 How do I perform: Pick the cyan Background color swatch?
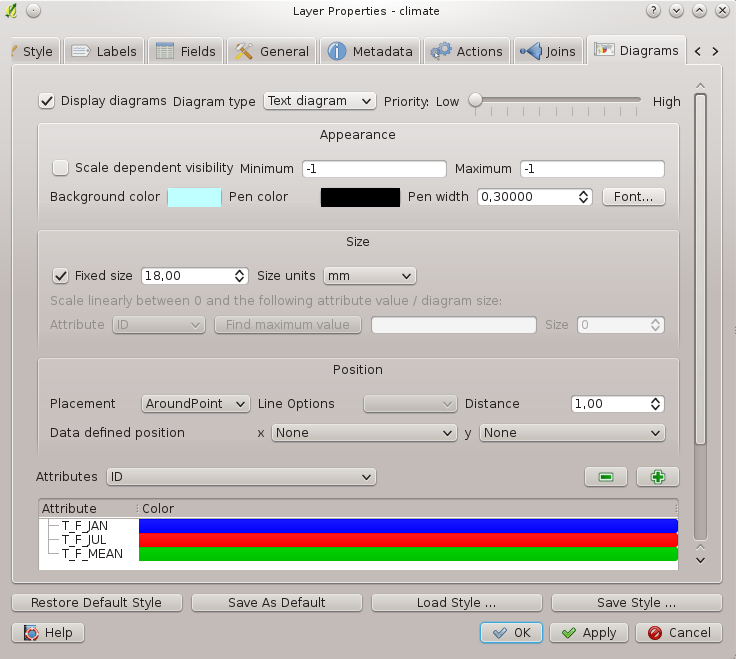193,197
